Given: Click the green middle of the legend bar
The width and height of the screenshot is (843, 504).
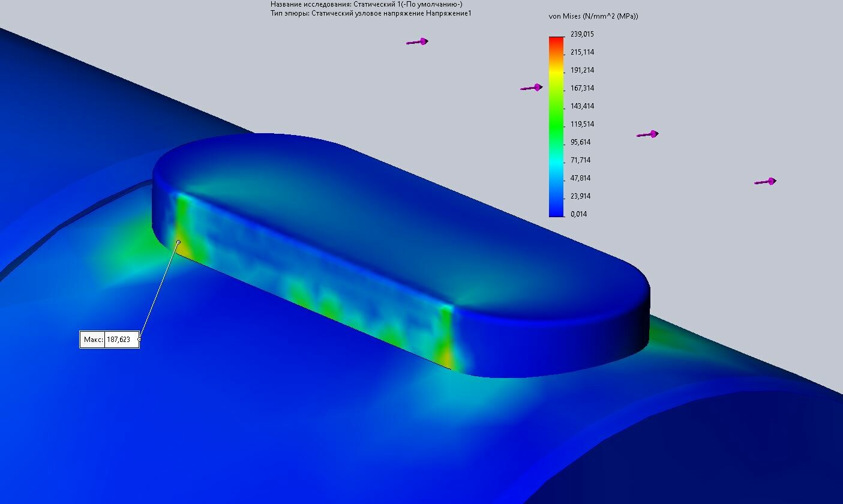Looking at the screenshot, I should point(556,120).
